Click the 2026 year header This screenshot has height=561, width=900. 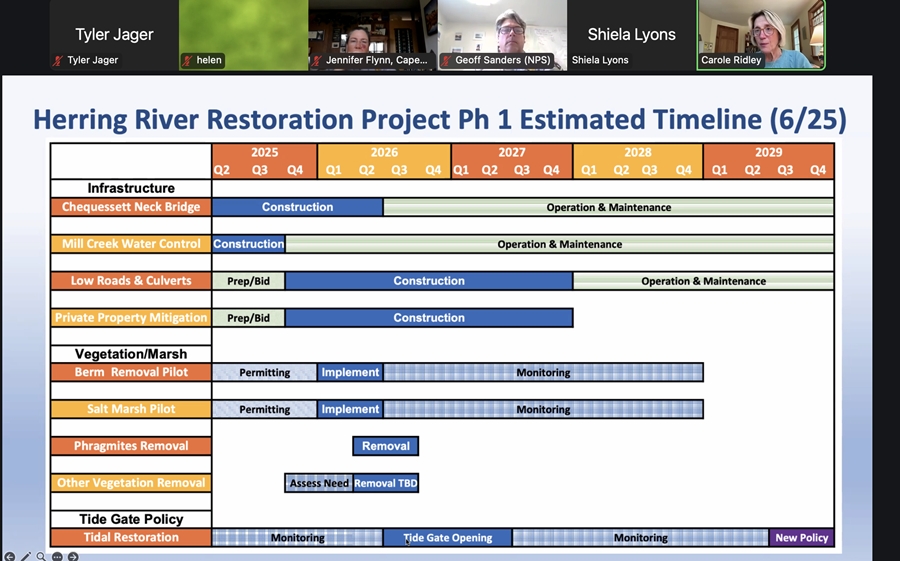tap(384, 153)
